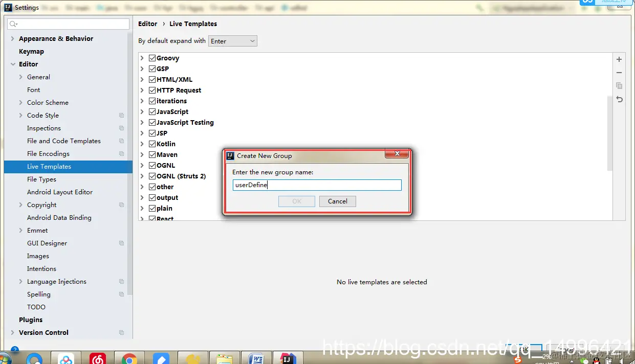This screenshot has width=635, height=364.
Task: Open the Plugins settings page
Action: (31, 320)
